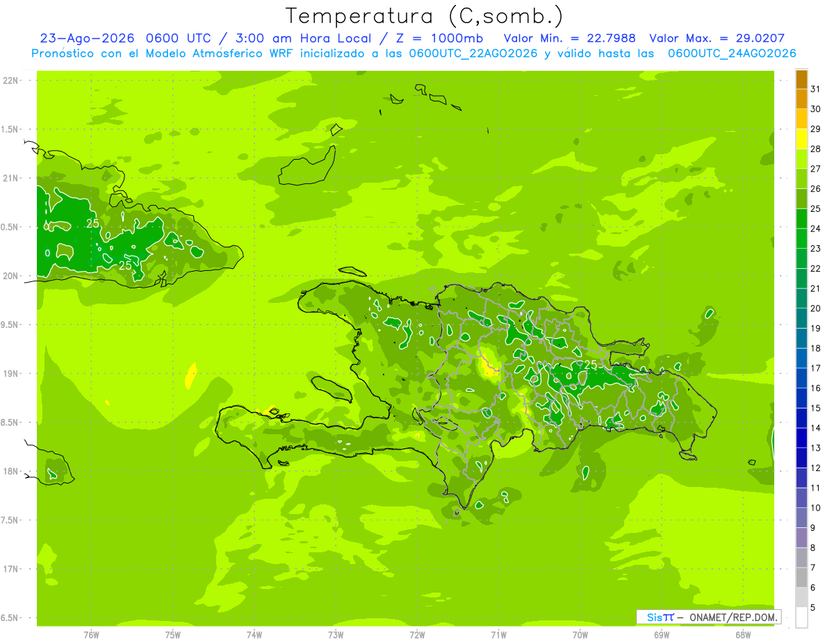Image resolution: width=834 pixels, height=644 pixels.
Task: Click the '70W' longitude axis label
Action: pyautogui.click(x=580, y=635)
